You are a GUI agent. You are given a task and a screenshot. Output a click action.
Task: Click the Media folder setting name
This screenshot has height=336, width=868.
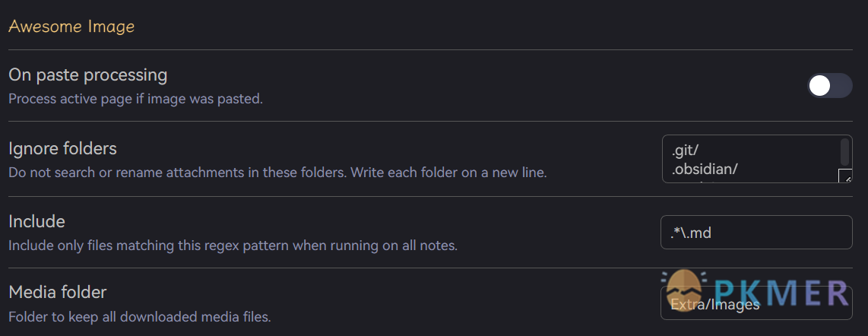click(x=58, y=292)
